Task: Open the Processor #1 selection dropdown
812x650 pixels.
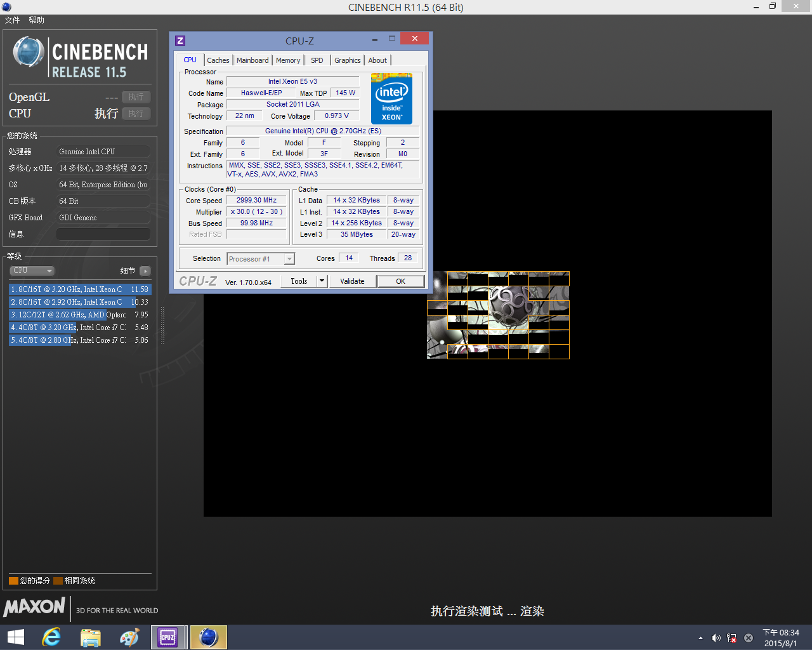Action: pos(261,259)
